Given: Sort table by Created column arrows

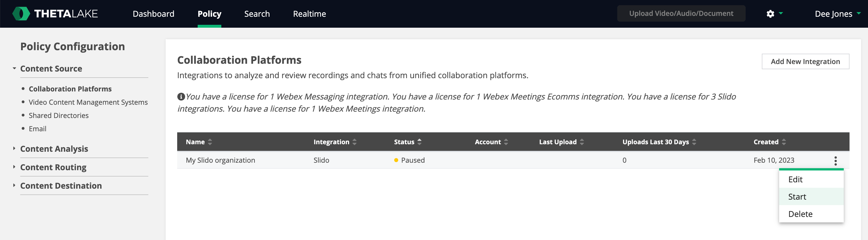Looking at the screenshot, I should 783,142.
